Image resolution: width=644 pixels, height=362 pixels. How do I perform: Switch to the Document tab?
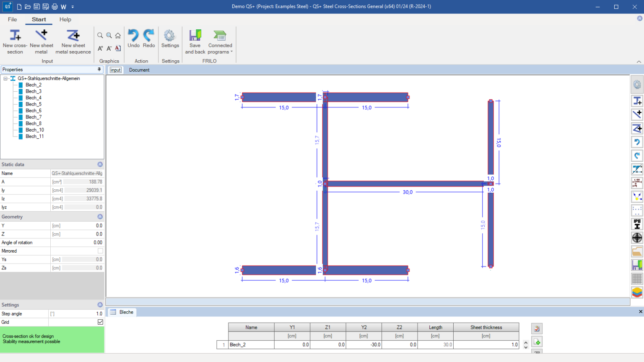point(139,70)
